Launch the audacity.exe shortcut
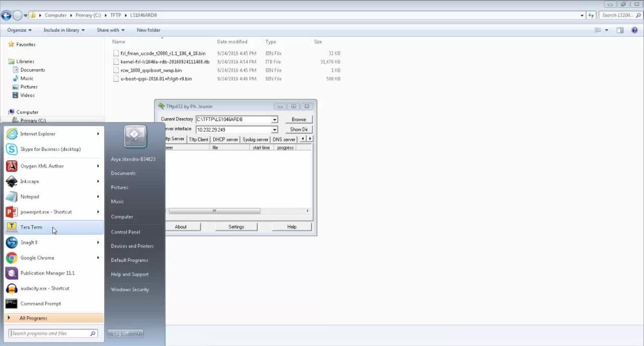This screenshot has height=346, width=644. [45, 289]
